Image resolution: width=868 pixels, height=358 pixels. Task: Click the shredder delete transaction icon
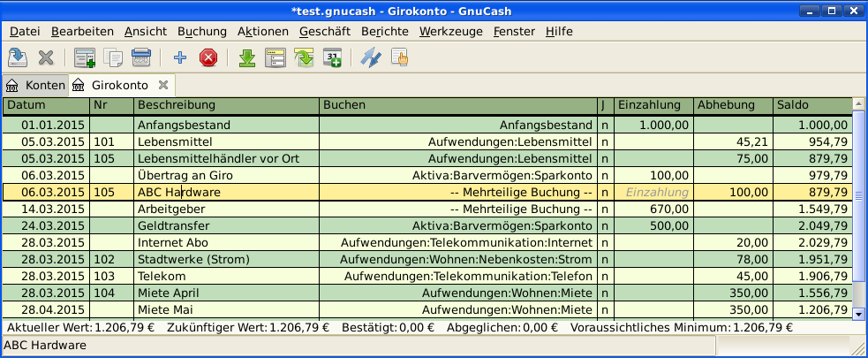141,58
